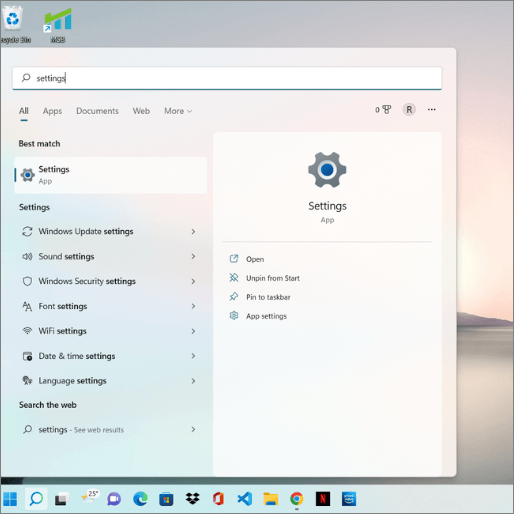Click Open in the Settings preview pane
The width and height of the screenshot is (514, 514).
[255, 259]
